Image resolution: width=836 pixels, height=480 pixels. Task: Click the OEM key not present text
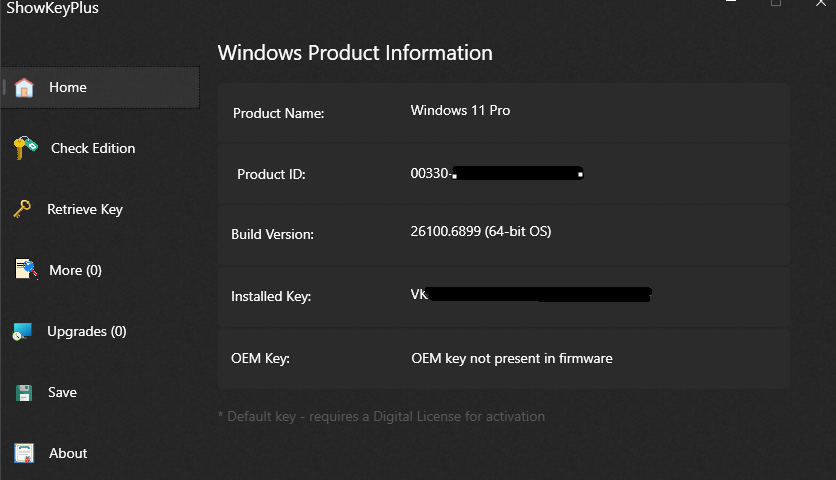(x=512, y=358)
